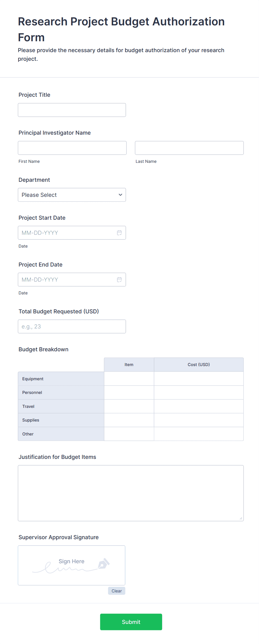
Task: Open the Please Select department dropdown
Action: (x=72, y=195)
